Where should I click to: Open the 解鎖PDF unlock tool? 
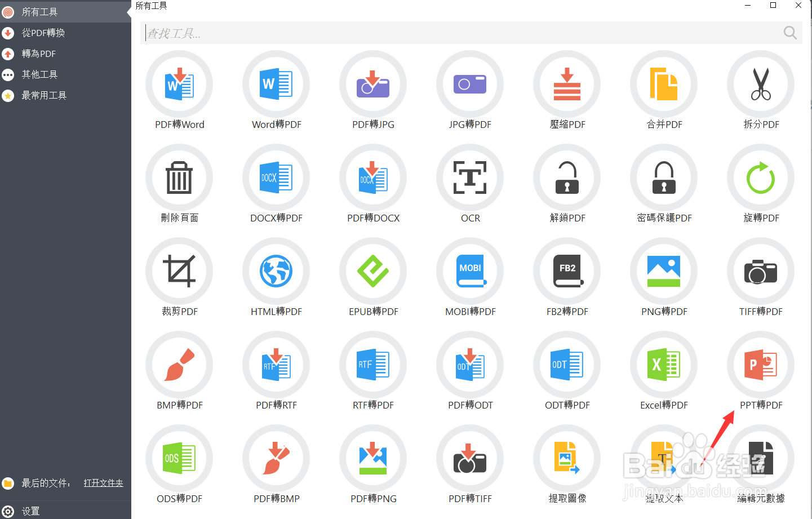tap(567, 178)
